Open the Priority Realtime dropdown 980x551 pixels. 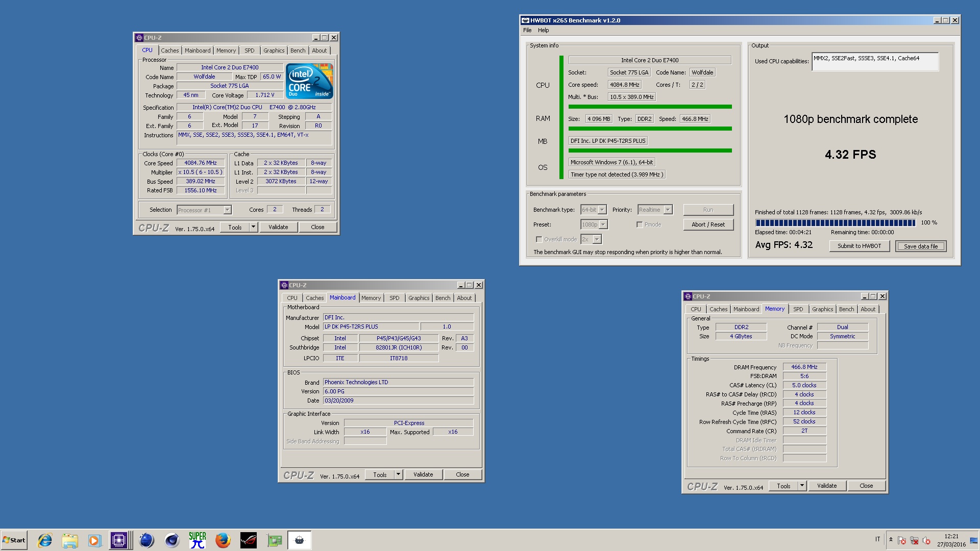tap(655, 210)
